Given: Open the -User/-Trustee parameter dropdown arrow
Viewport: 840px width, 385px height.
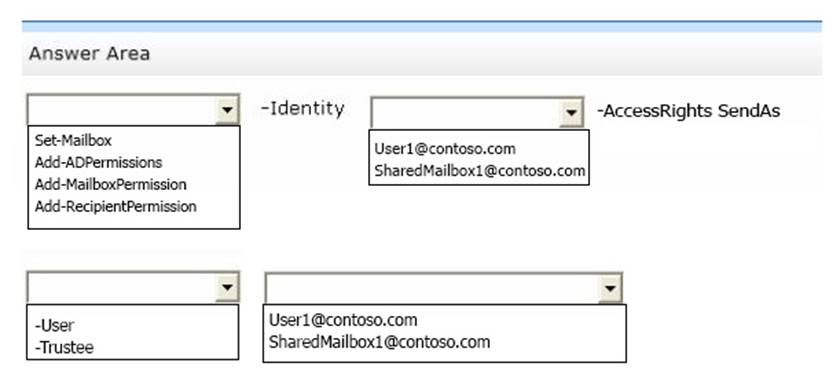Looking at the screenshot, I should tap(227, 288).
